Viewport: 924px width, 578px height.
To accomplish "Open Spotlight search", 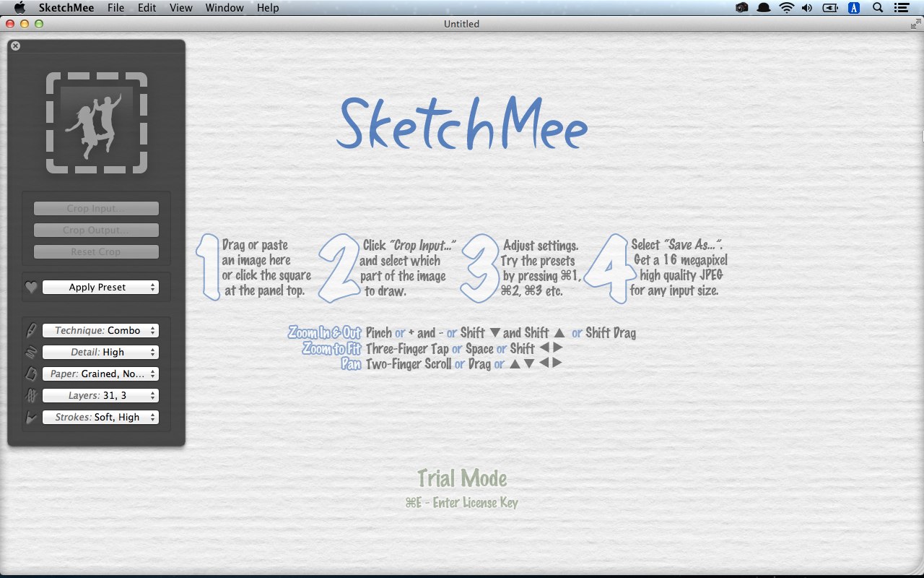I will pyautogui.click(x=878, y=8).
